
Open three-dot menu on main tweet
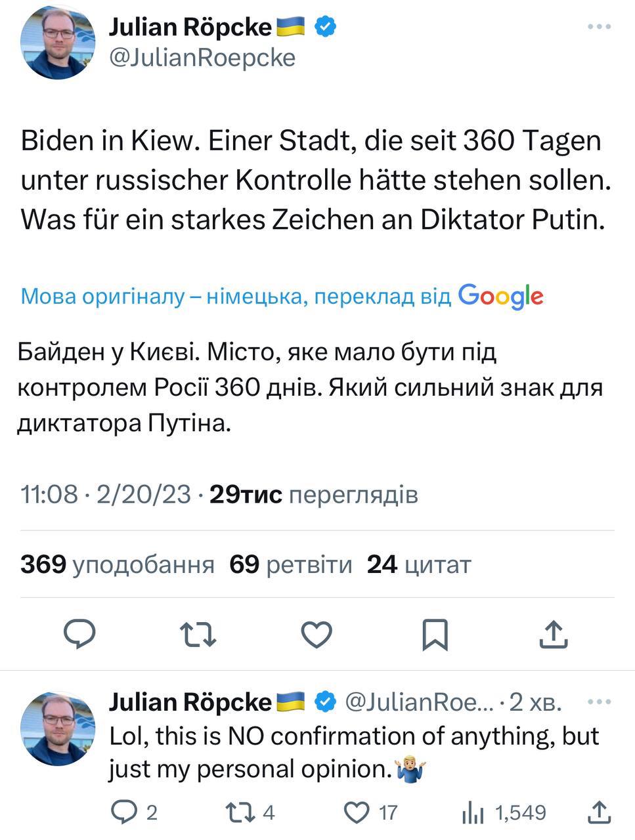598,27
